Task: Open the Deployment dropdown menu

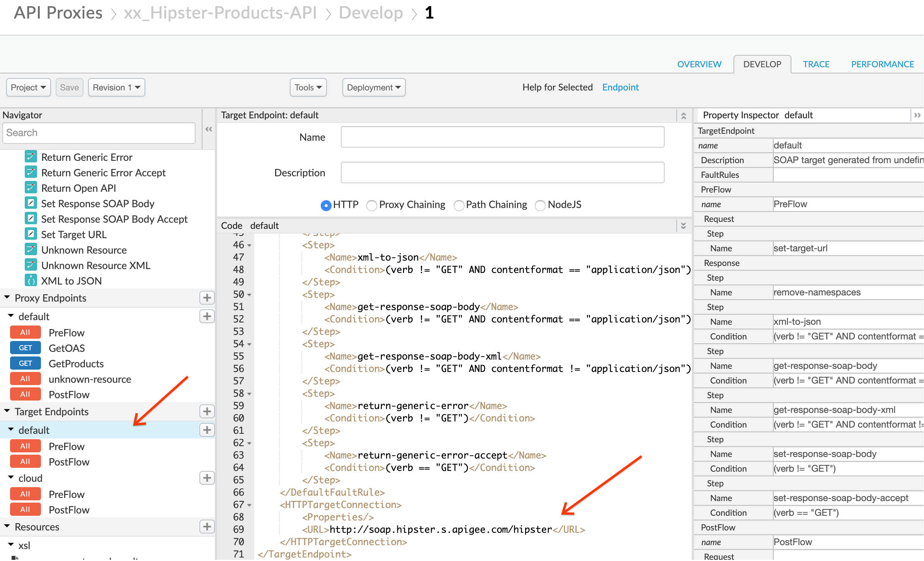Action: tap(374, 87)
